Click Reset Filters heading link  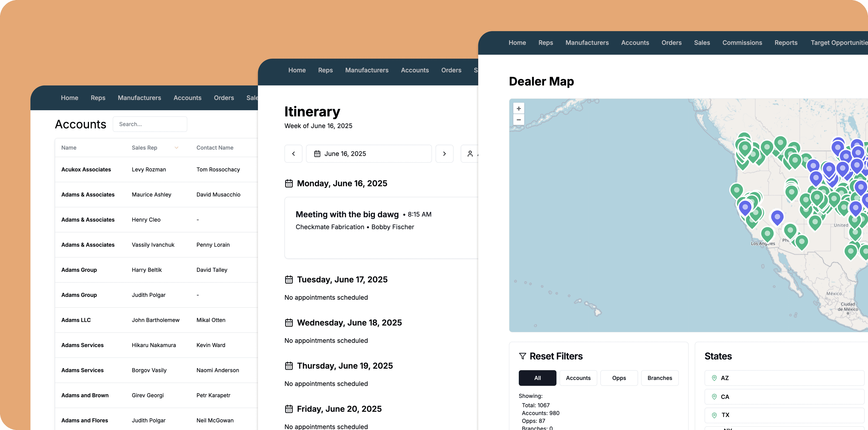556,356
